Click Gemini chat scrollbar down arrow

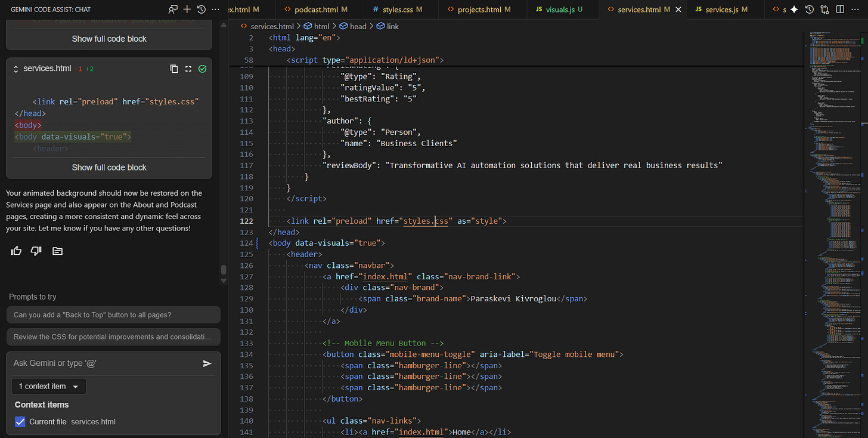click(224, 280)
